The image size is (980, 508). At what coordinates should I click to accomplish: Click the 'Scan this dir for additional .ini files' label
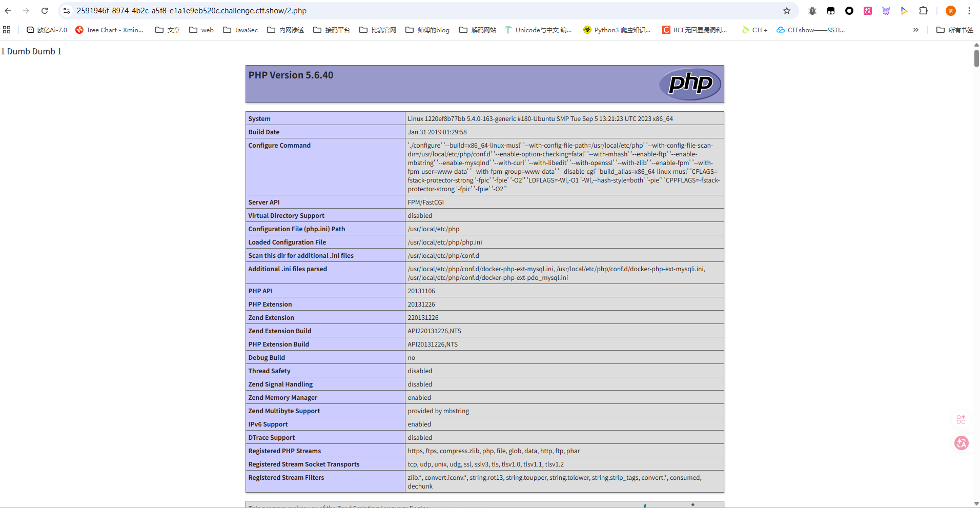click(301, 255)
